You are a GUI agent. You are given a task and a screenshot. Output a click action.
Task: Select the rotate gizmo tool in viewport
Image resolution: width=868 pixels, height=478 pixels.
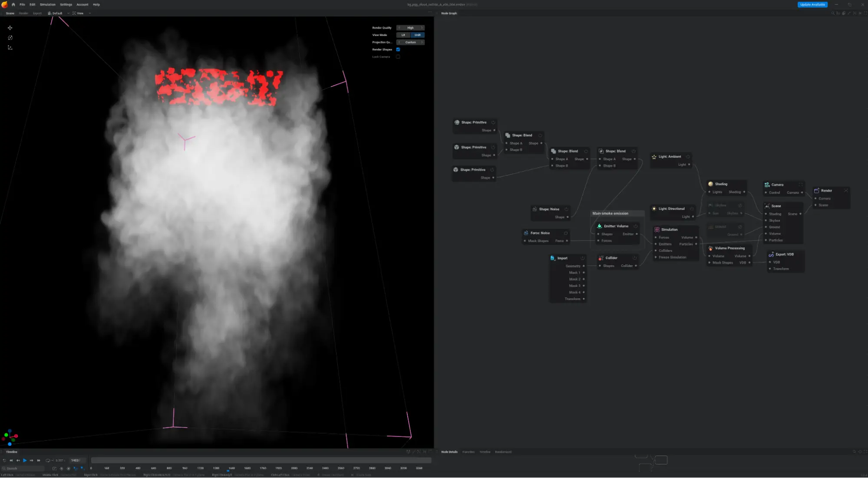10,38
